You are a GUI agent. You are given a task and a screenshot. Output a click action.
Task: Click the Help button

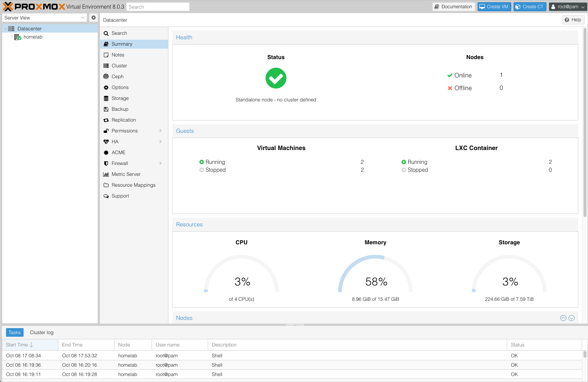[573, 20]
